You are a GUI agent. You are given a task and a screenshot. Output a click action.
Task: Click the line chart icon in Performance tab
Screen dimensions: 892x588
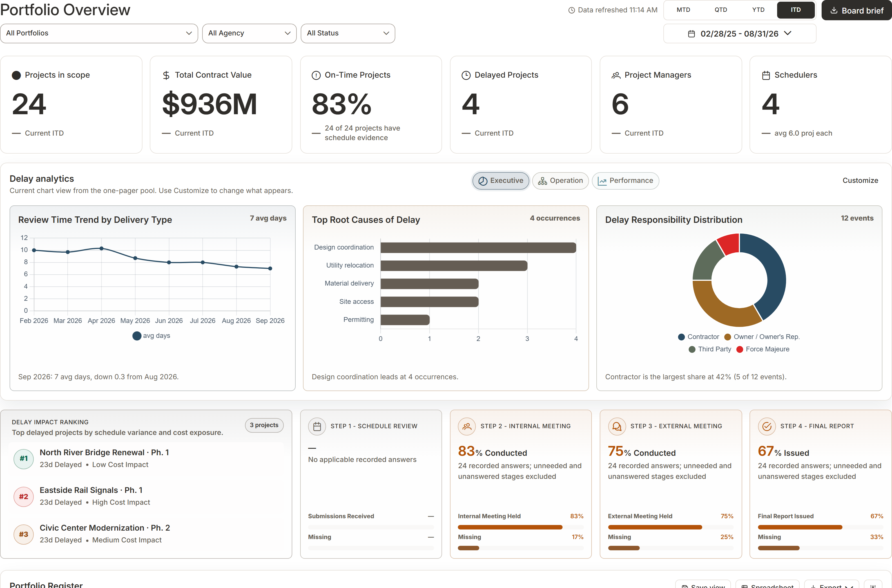tap(602, 181)
